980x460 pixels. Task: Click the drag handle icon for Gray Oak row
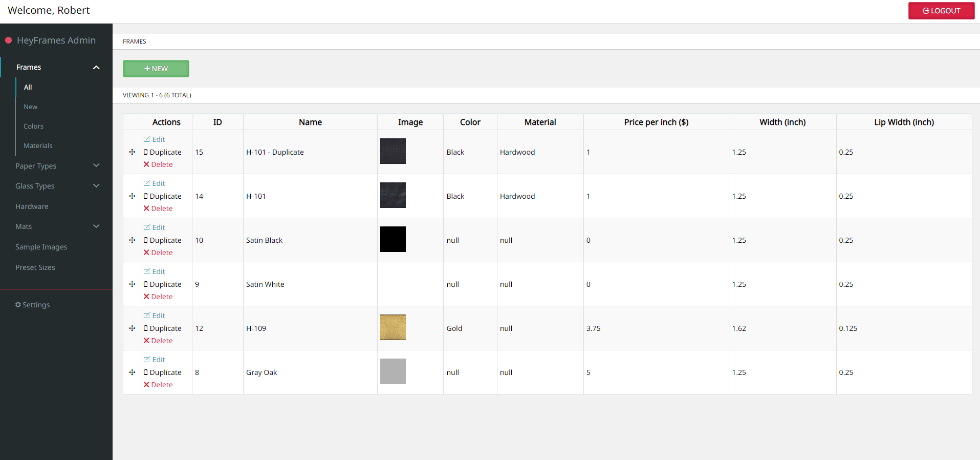(x=132, y=372)
